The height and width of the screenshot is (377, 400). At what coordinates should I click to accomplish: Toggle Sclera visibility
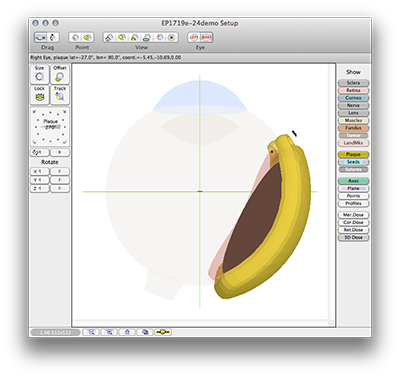tap(353, 83)
